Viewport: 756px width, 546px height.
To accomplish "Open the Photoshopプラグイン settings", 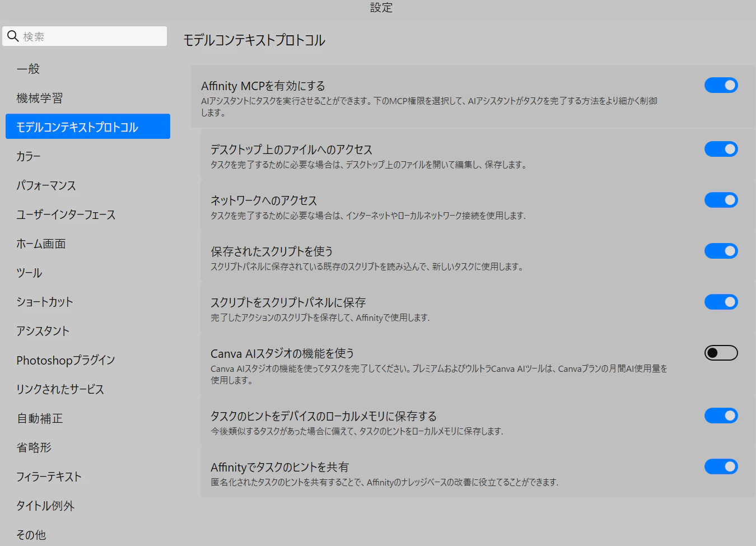I will point(88,360).
